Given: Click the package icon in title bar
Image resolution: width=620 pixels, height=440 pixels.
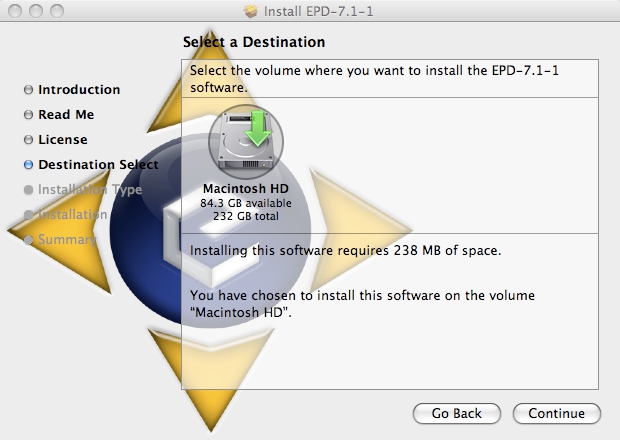Looking at the screenshot, I should pos(251,11).
